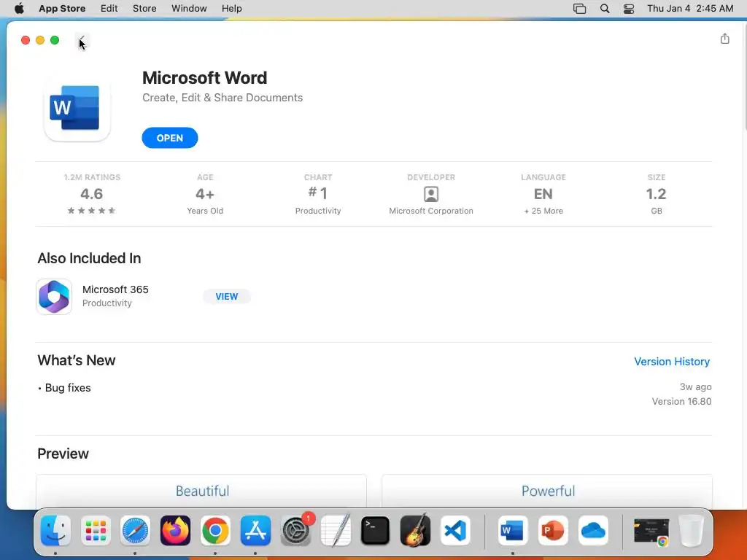Open Launchpad from the Dock
The height and width of the screenshot is (560, 747).
pos(96,531)
